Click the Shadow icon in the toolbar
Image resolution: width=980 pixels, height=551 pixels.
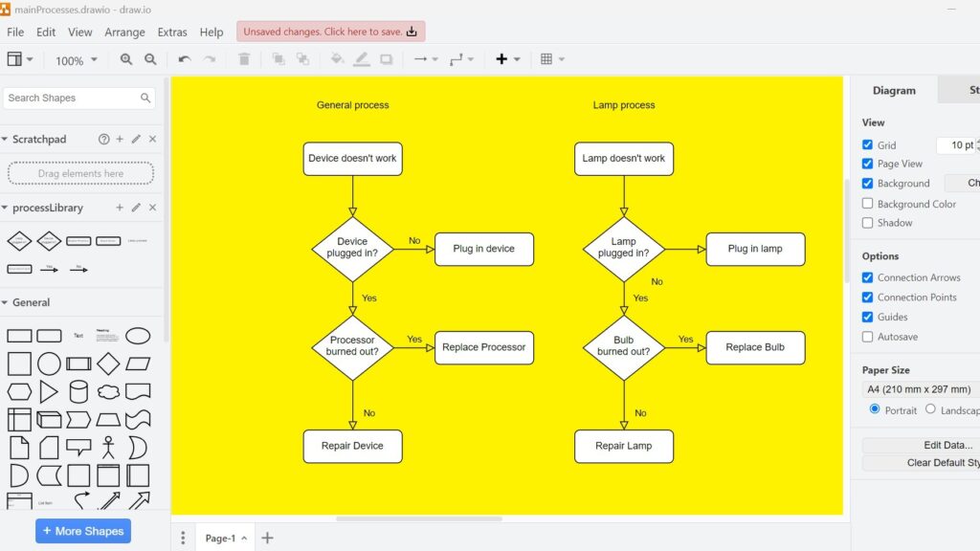tap(387, 58)
